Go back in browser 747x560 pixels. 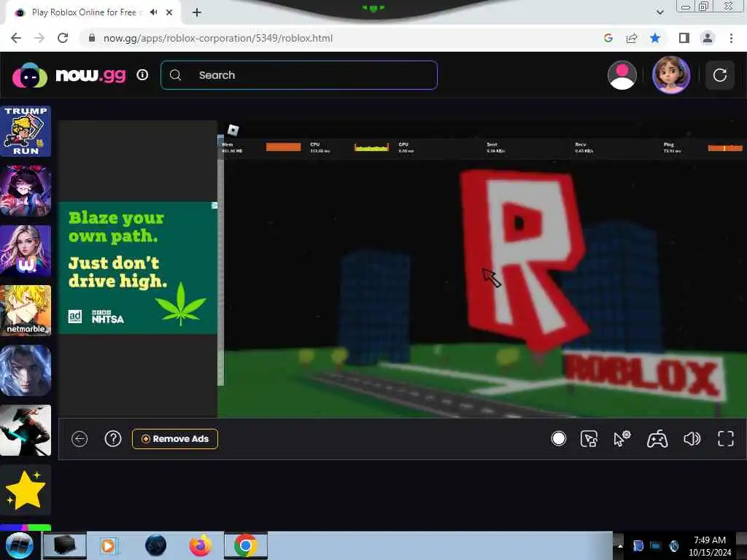pos(16,38)
